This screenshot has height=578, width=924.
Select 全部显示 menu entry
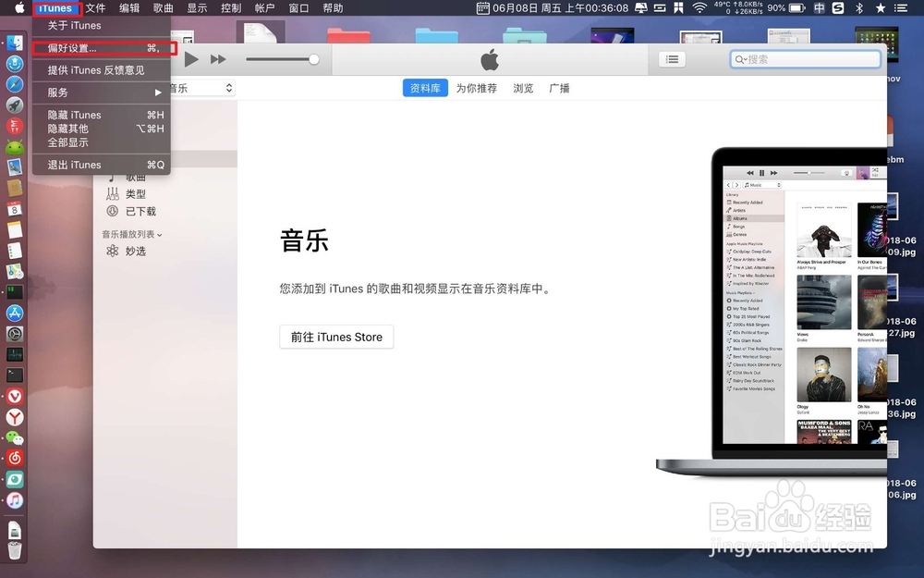[102, 142]
